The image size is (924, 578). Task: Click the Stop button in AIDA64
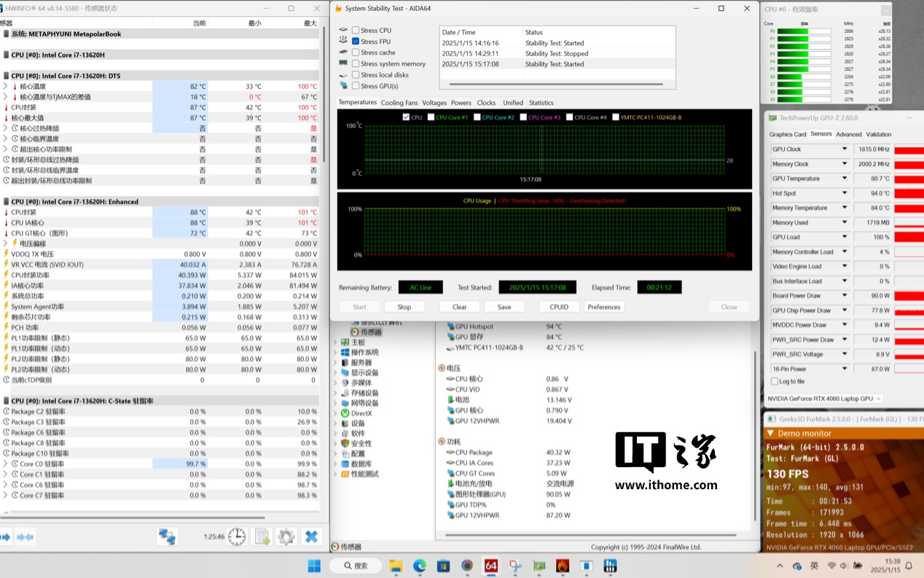point(404,307)
